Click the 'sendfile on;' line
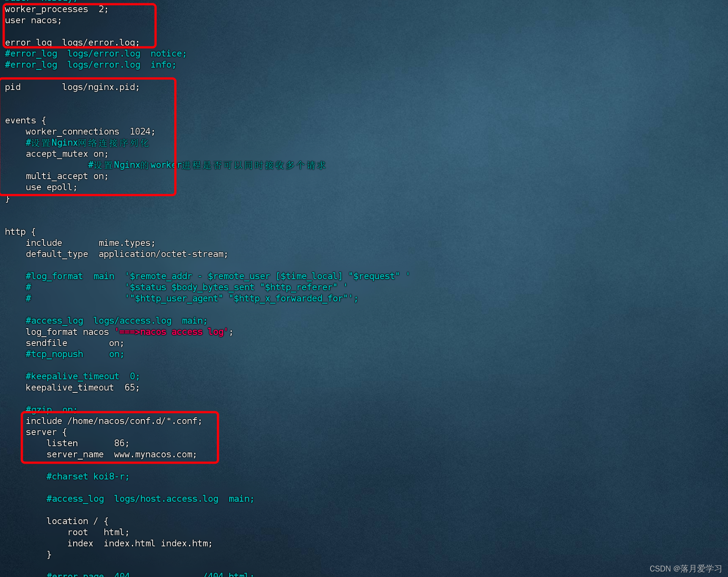728x577 pixels. coord(74,343)
